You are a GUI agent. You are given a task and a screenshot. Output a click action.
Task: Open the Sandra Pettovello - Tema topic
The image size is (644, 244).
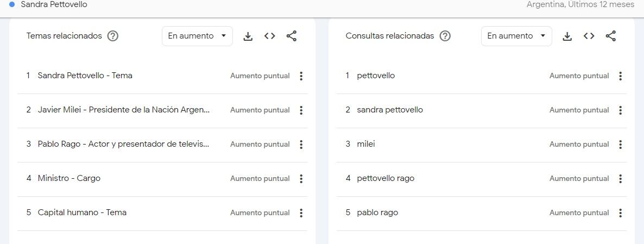point(85,76)
